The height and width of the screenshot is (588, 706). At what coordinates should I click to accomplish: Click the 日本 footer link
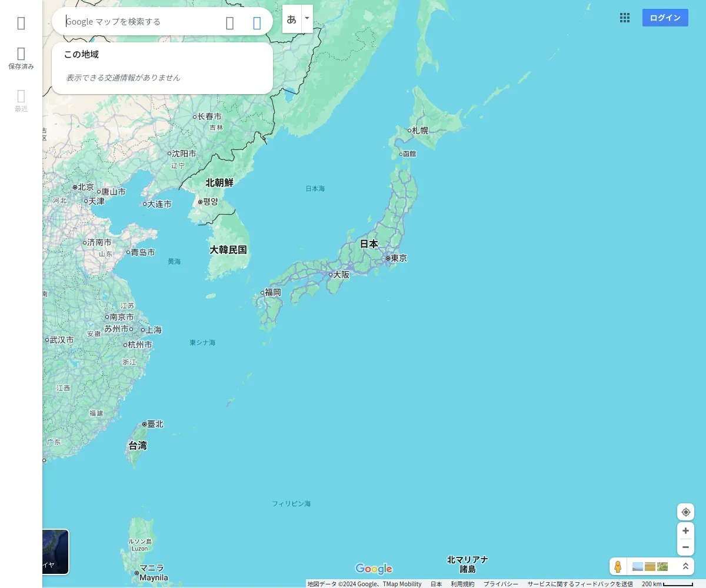point(436,584)
